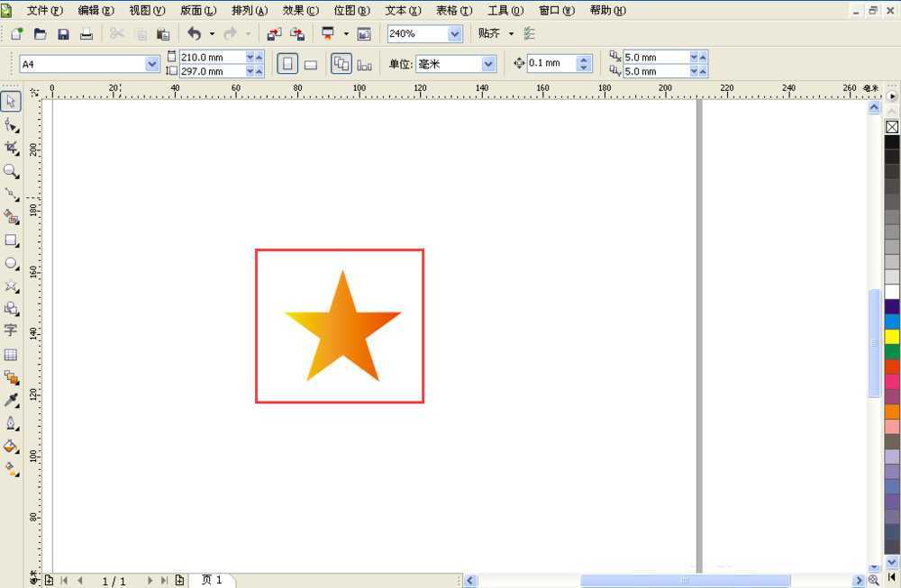Select the Text (字) tool
Screen dimensions: 901x588
tap(11, 330)
